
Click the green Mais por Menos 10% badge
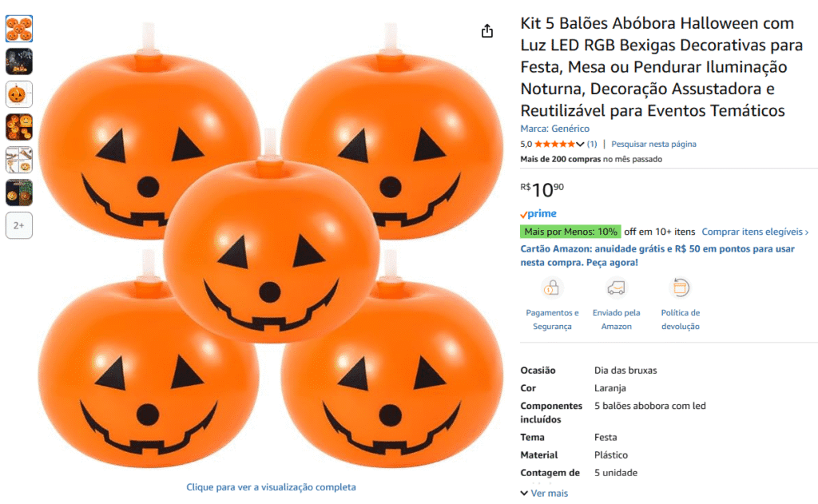pyautogui.click(x=572, y=231)
